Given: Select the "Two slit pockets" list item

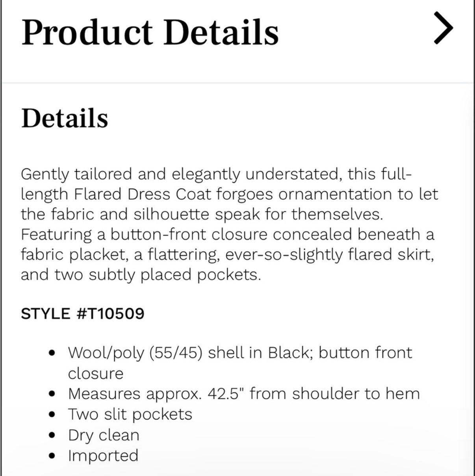Looking at the screenshot, I should click(x=130, y=415).
